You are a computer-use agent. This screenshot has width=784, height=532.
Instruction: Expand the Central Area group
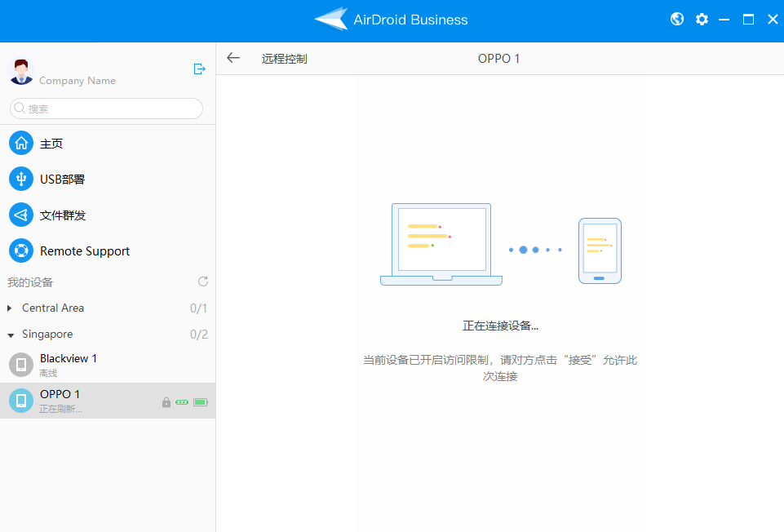(x=9, y=308)
